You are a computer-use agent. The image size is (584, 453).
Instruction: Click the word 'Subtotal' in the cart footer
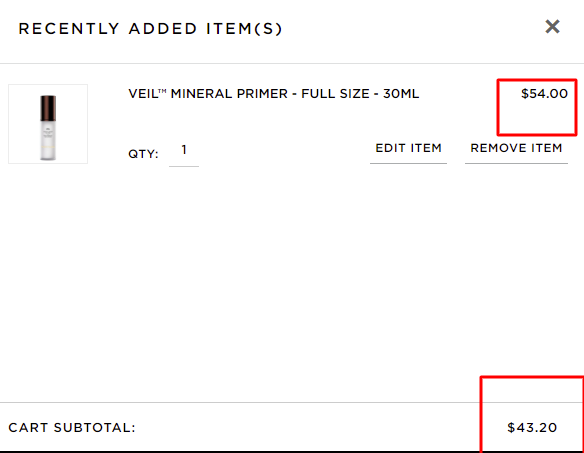coord(92,428)
